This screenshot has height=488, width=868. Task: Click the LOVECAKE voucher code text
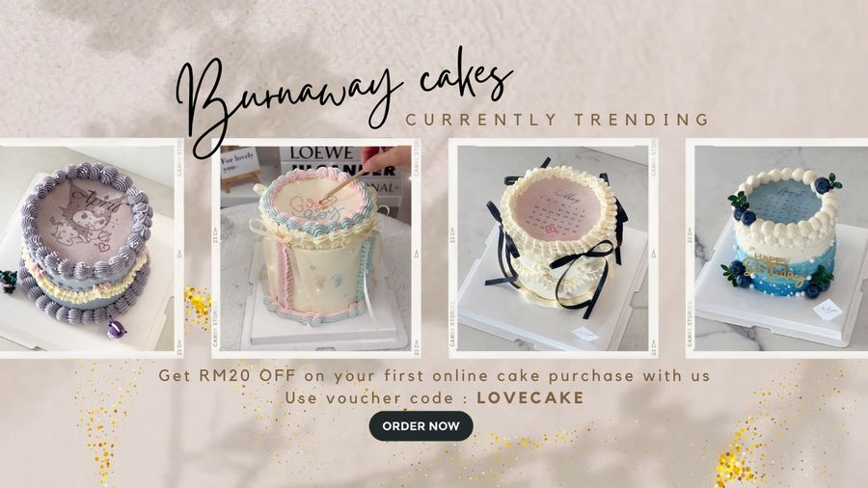click(530, 397)
